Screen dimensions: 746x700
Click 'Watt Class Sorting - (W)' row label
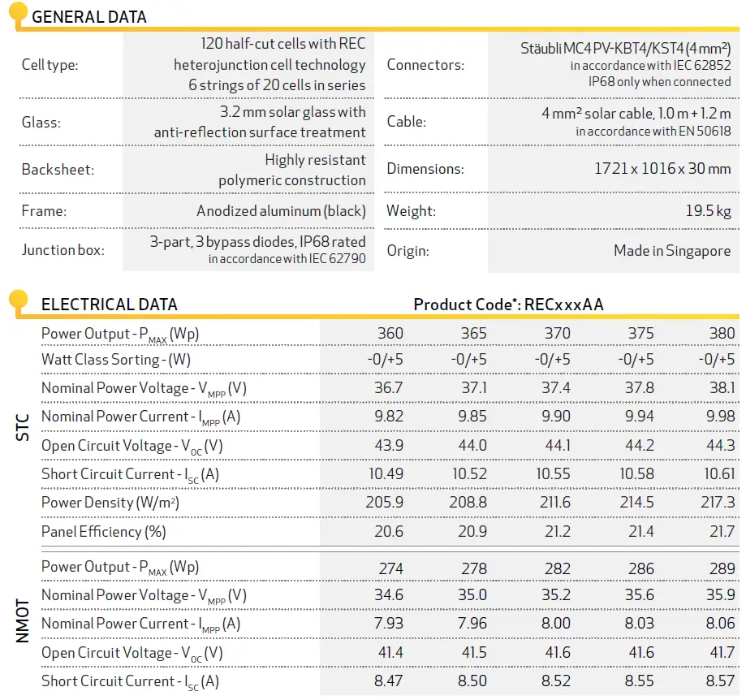pyautogui.click(x=115, y=360)
